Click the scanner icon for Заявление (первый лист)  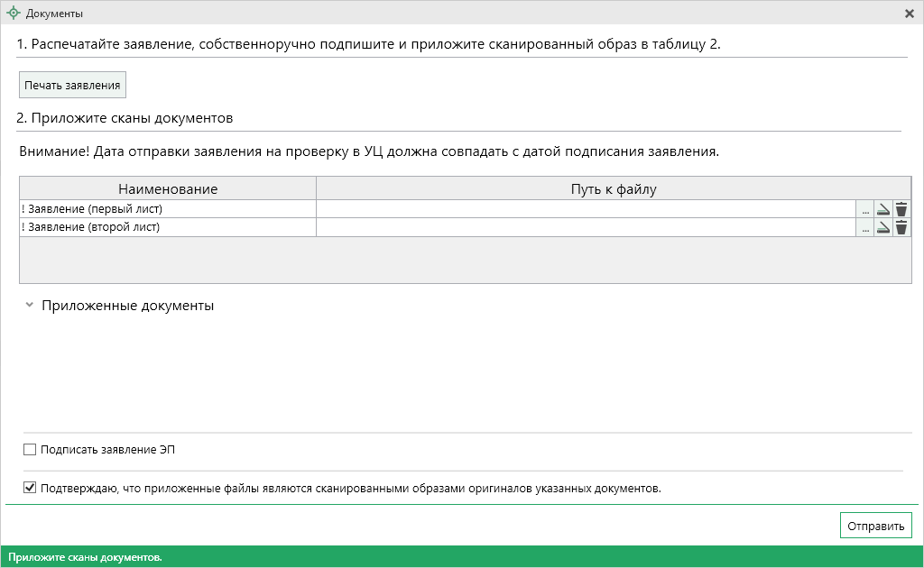(x=883, y=209)
